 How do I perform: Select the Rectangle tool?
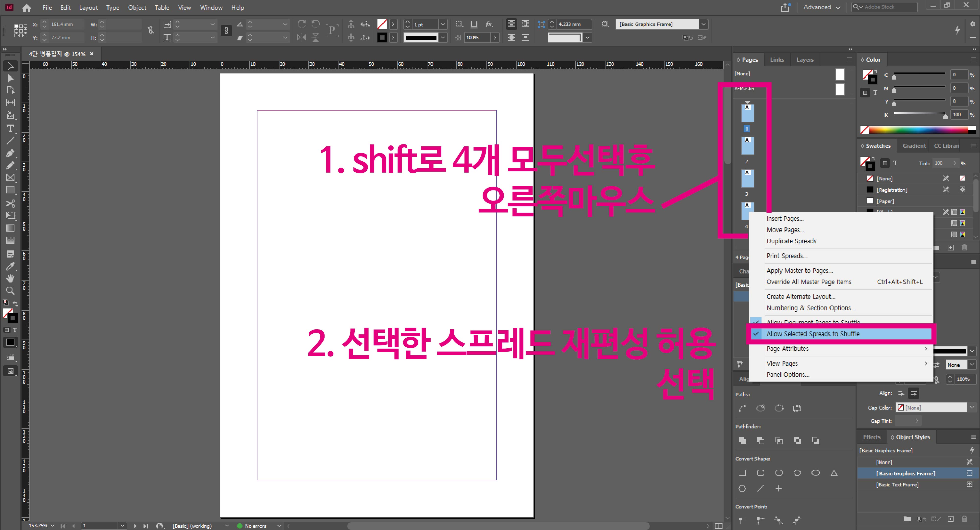[x=10, y=190]
